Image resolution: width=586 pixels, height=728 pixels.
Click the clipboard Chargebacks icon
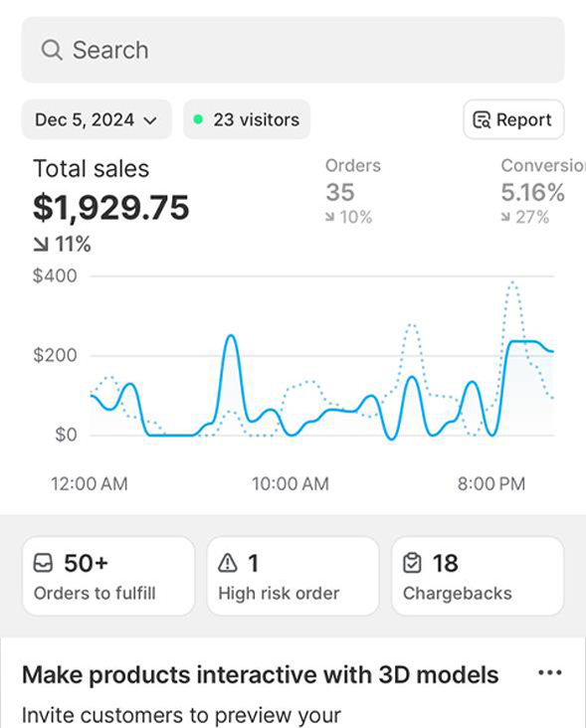coord(412,563)
